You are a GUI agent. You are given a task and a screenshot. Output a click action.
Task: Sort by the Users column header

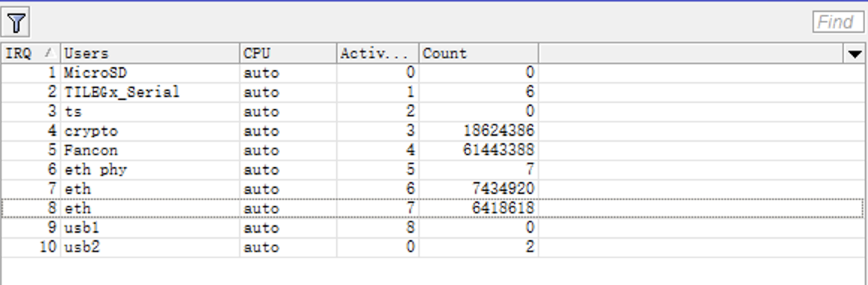click(149, 54)
